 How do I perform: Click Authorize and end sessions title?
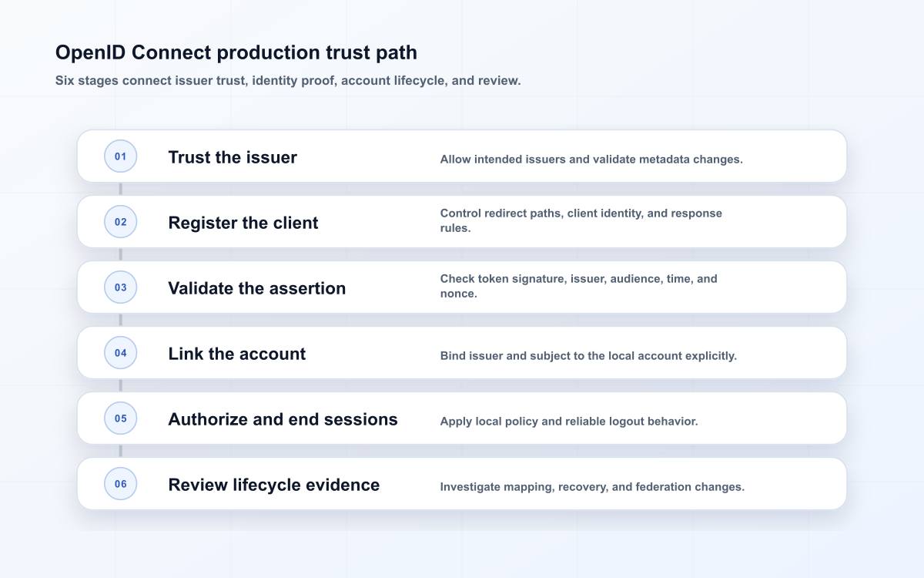[283, 419]
